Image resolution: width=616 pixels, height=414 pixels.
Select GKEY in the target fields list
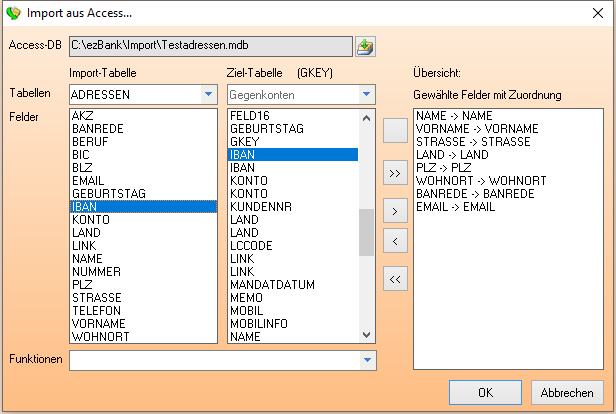(x=293, y=142)
